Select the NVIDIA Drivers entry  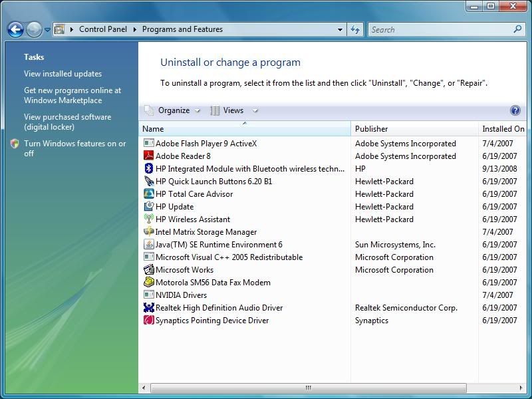pos(332,295)
